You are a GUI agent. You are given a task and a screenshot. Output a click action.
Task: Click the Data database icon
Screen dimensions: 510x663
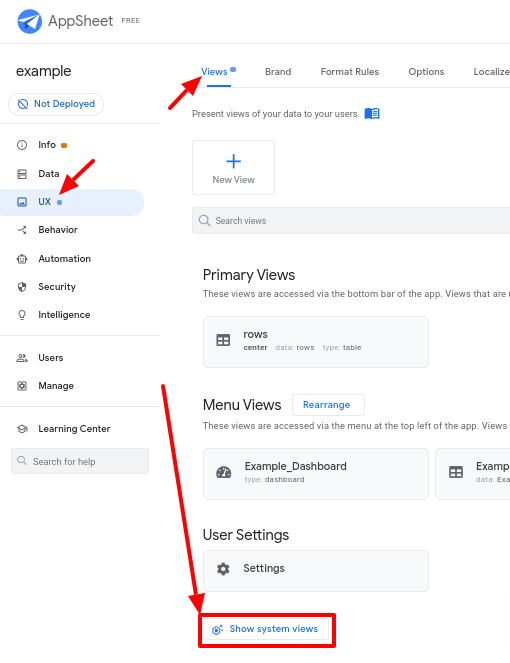point(22,174)
